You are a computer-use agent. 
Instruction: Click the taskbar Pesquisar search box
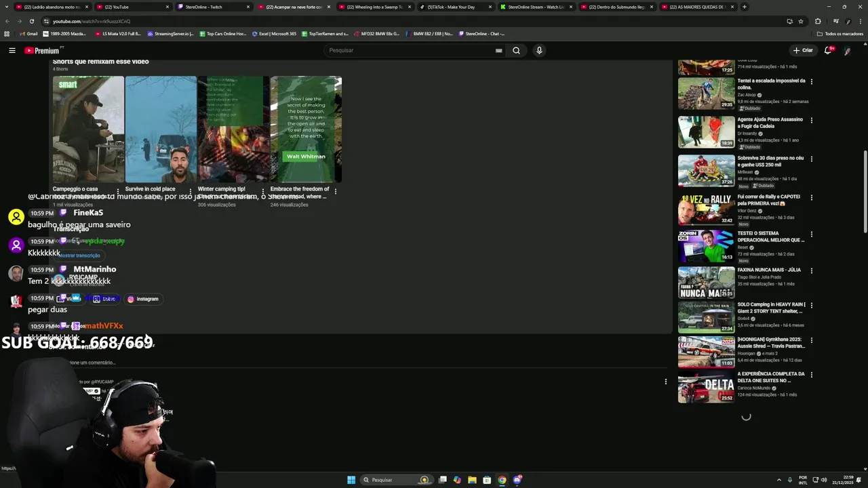[x=397, y=480]
